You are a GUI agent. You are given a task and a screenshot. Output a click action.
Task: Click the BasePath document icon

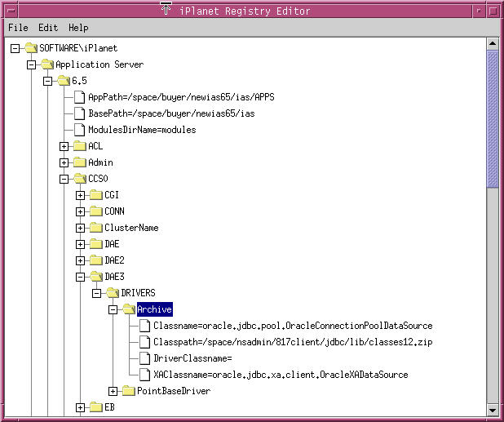[x=79, y=113]
